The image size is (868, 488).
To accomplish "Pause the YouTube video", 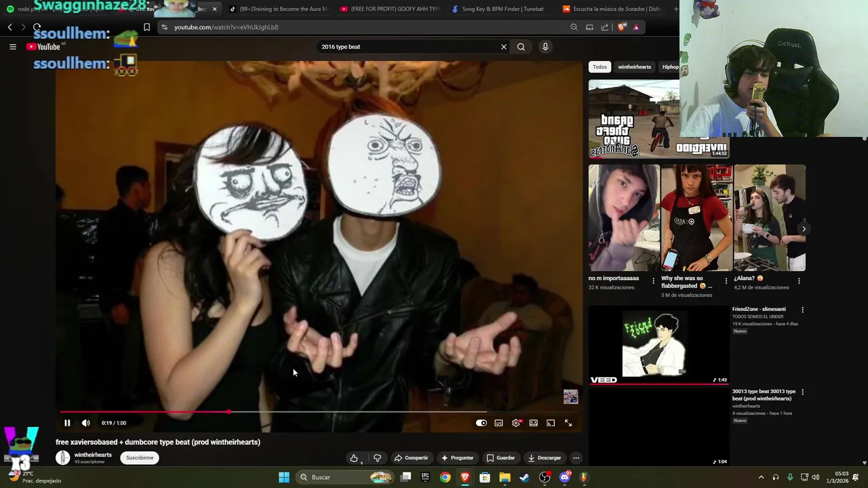I will click(67, 423).
